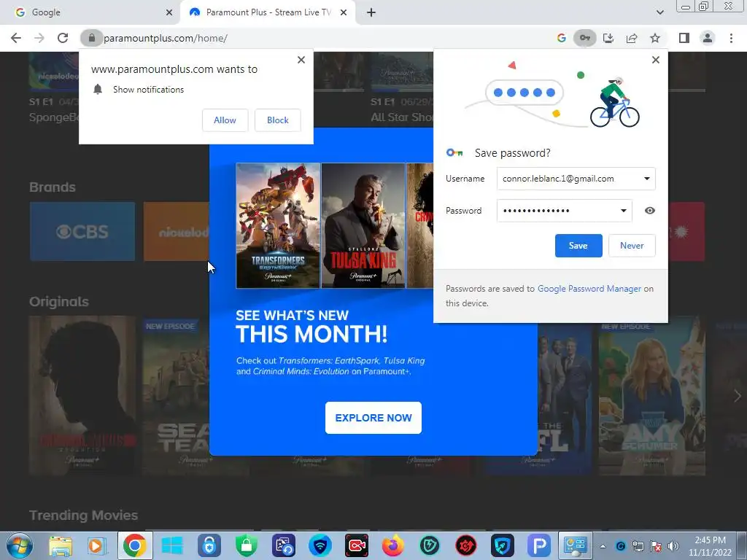Open the green shield lock taskbar app
Screen dimensions: 747x560
click(247, 545)
